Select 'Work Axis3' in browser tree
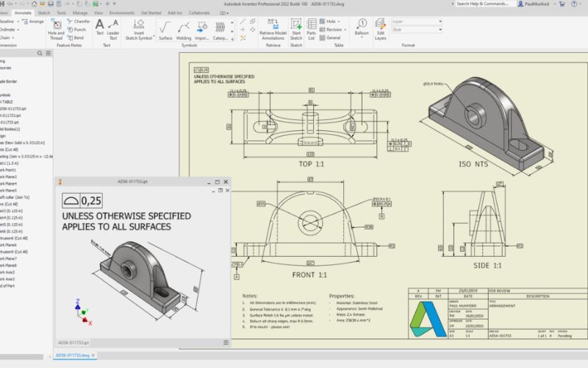The height and width of the screenshot is (368, 588). 7,279
